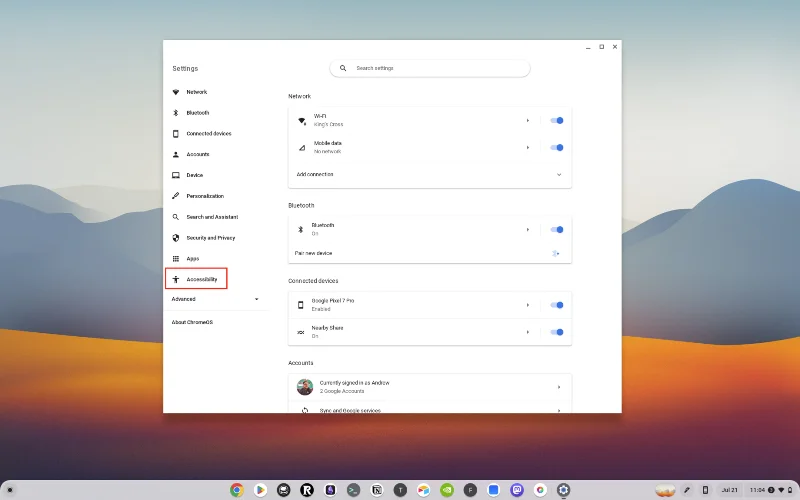Launch Airtable from the shelf

point(423,490)
